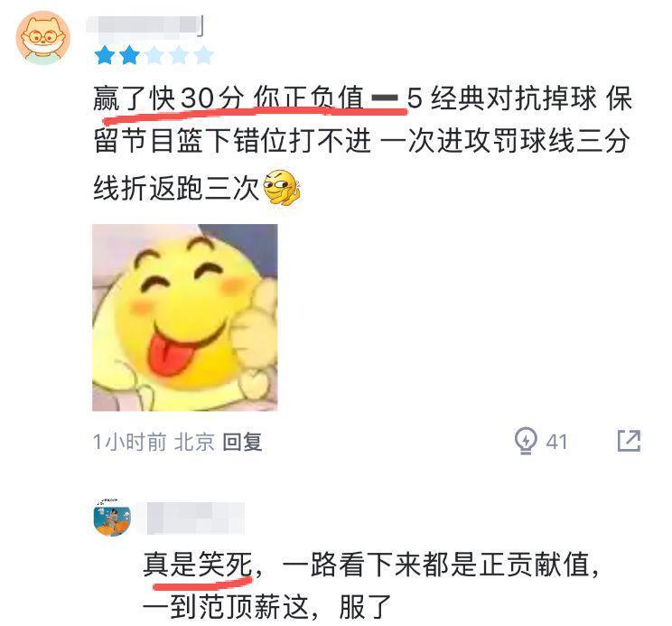
Task: Click the share arrow icon
Action: 629,441
